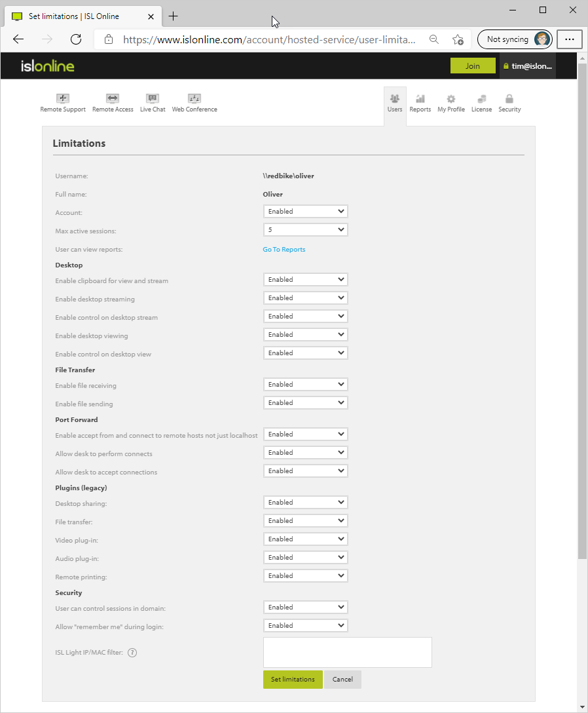588x713 pixels.
Task: Expand the Account status dropdown
Action: click(305, 212)
